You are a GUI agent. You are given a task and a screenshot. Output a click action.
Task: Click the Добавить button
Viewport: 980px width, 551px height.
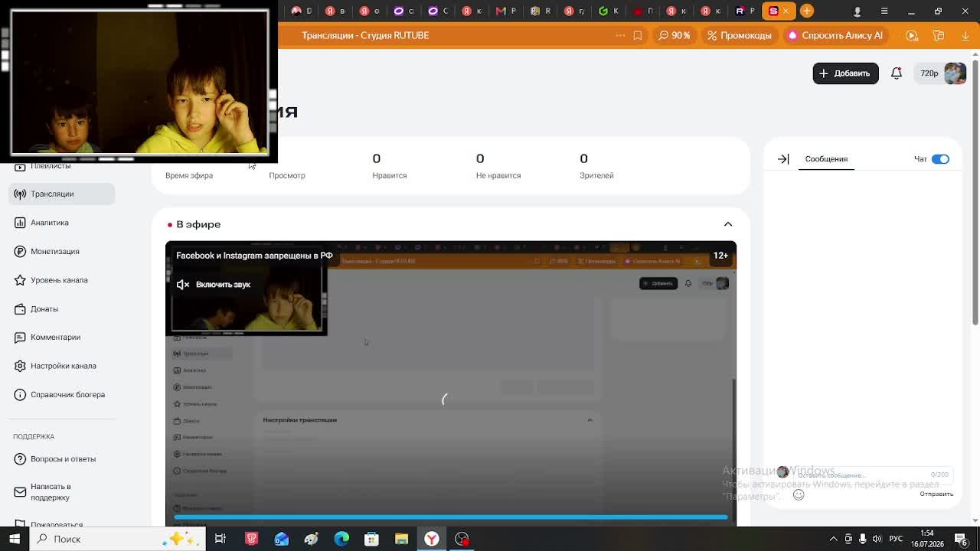[845, 73]
